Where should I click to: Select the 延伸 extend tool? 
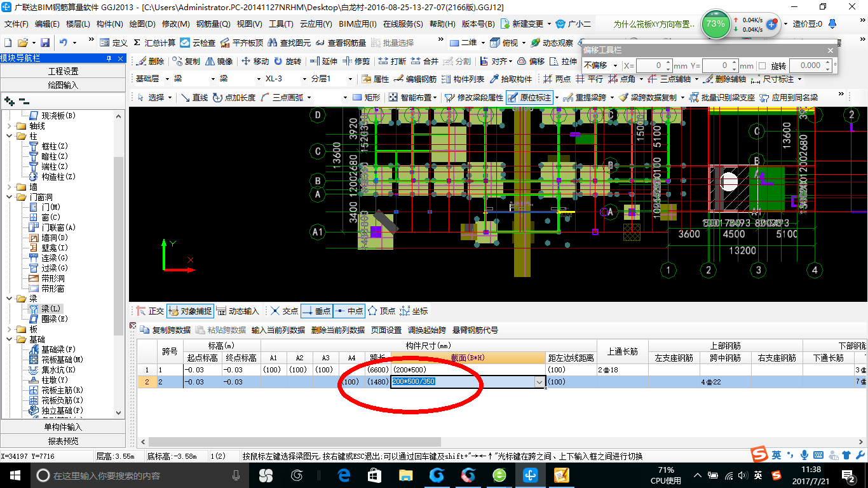point(323,62)
